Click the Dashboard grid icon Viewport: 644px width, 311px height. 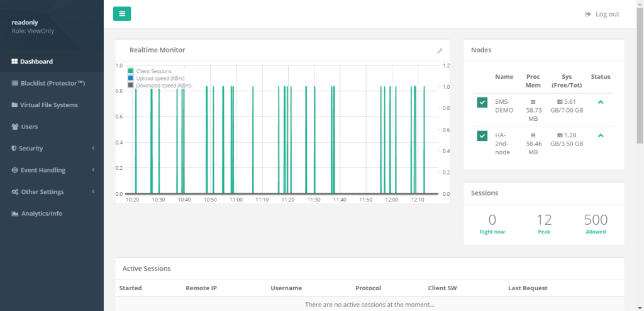[14, 62]
